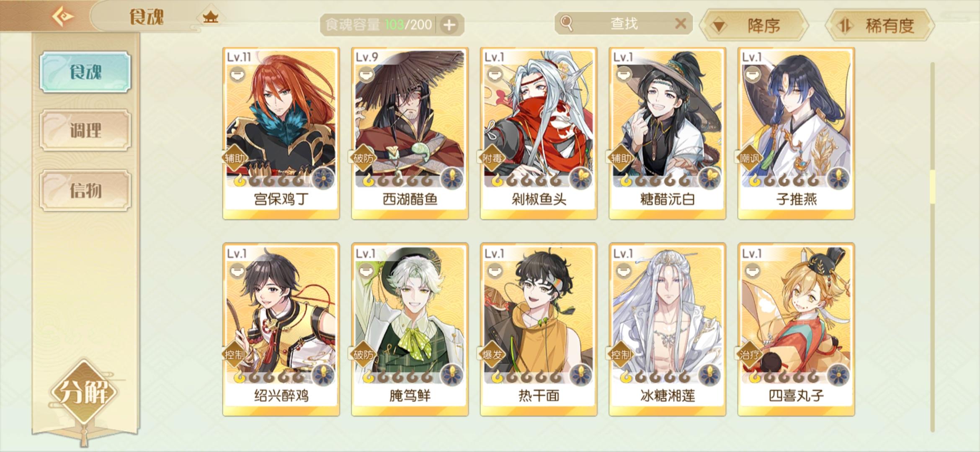Select the 食魂 side tab
Image resolution: width=980 pixels, height=452 pixels.
tap(85, 72)
